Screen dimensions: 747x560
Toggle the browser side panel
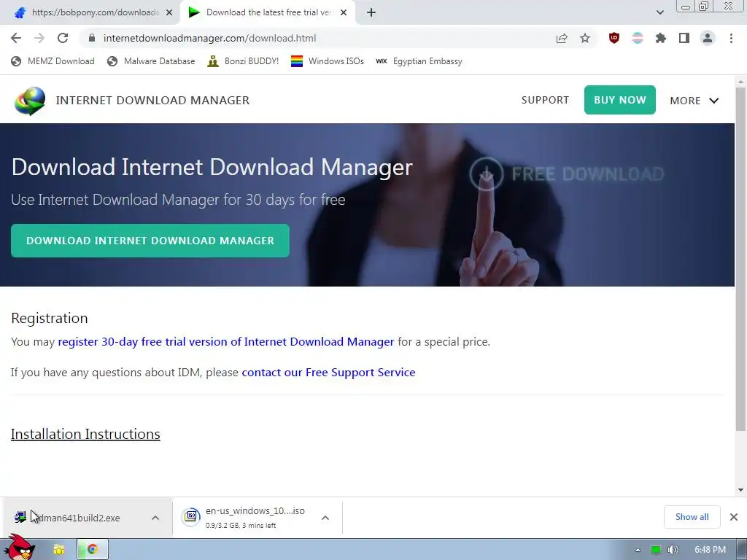[684, 38]
